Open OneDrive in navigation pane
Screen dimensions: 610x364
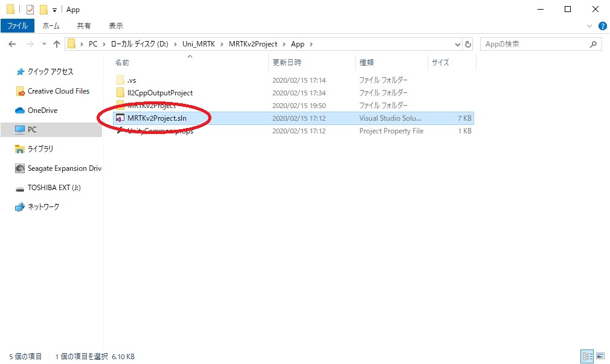[x=42, y=110]
